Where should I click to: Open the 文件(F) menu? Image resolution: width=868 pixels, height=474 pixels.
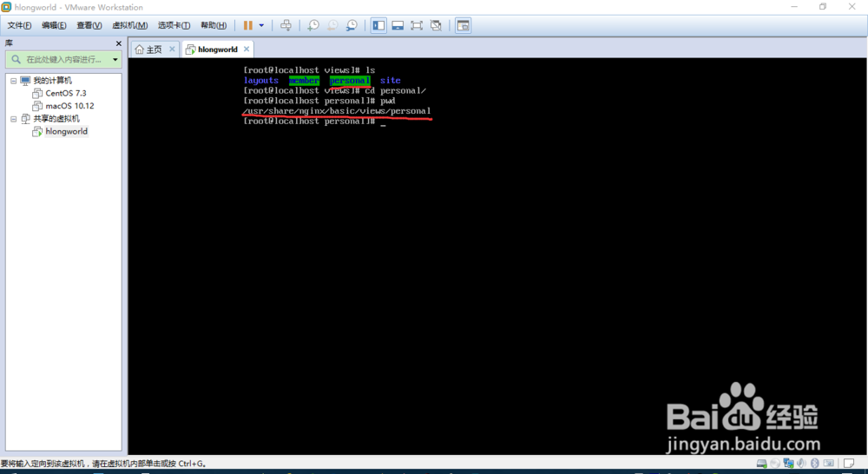click(19, 25)
